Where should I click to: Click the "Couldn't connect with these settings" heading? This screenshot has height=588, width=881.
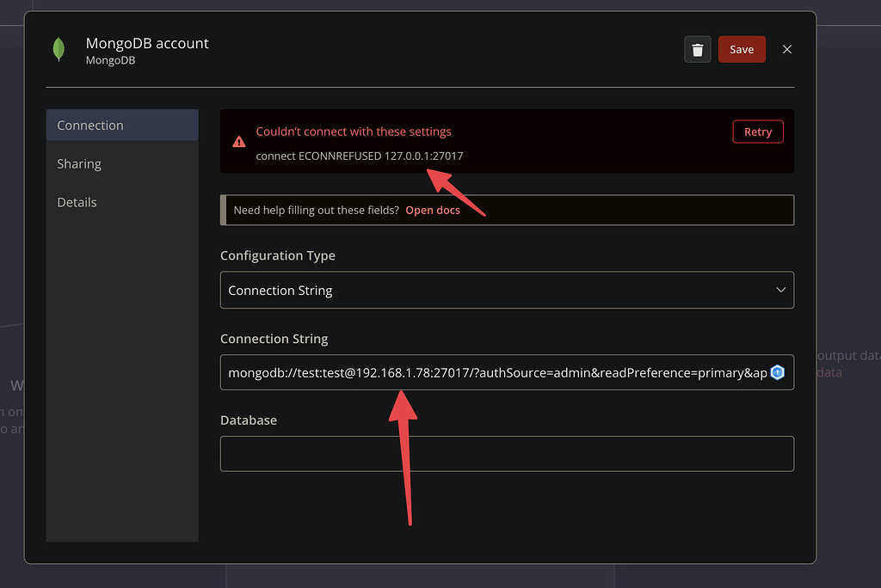(354, 132)
